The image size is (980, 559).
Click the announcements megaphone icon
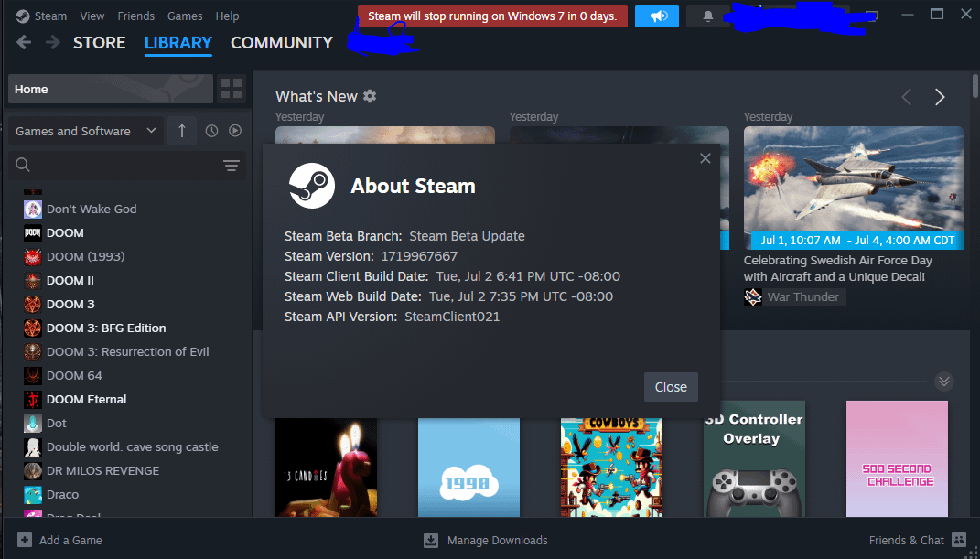pos(657,16)
